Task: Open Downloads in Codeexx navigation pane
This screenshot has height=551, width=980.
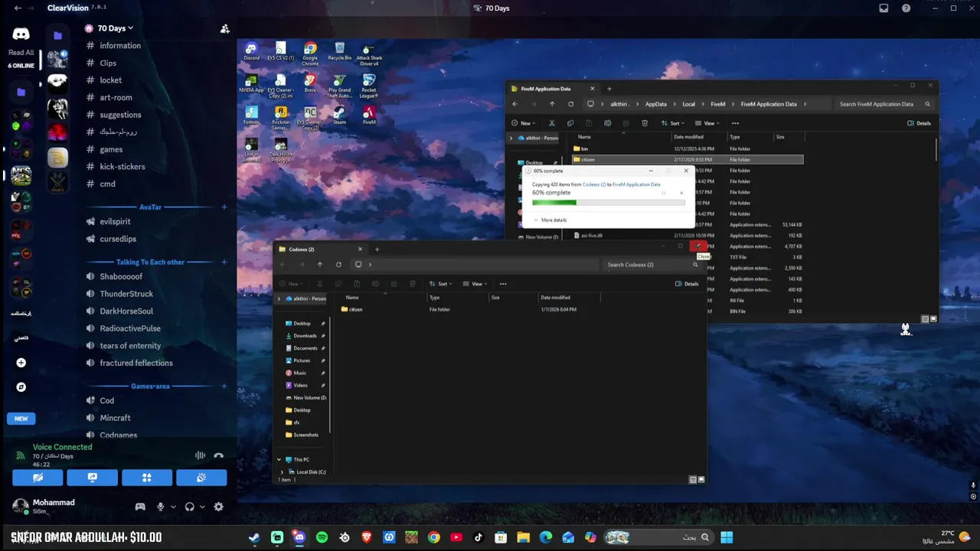Action: (305, 336)
